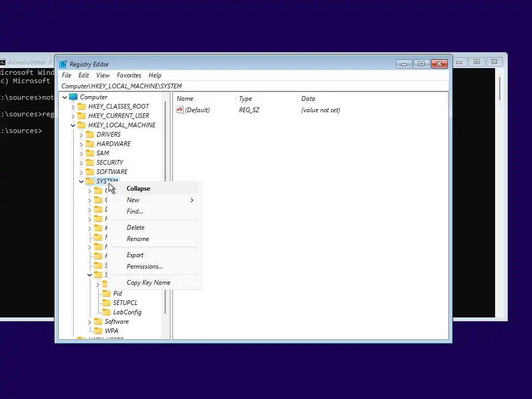Maximize the Registry Editor window
Screen dimensions: 532x399
[x=421, y=64]
